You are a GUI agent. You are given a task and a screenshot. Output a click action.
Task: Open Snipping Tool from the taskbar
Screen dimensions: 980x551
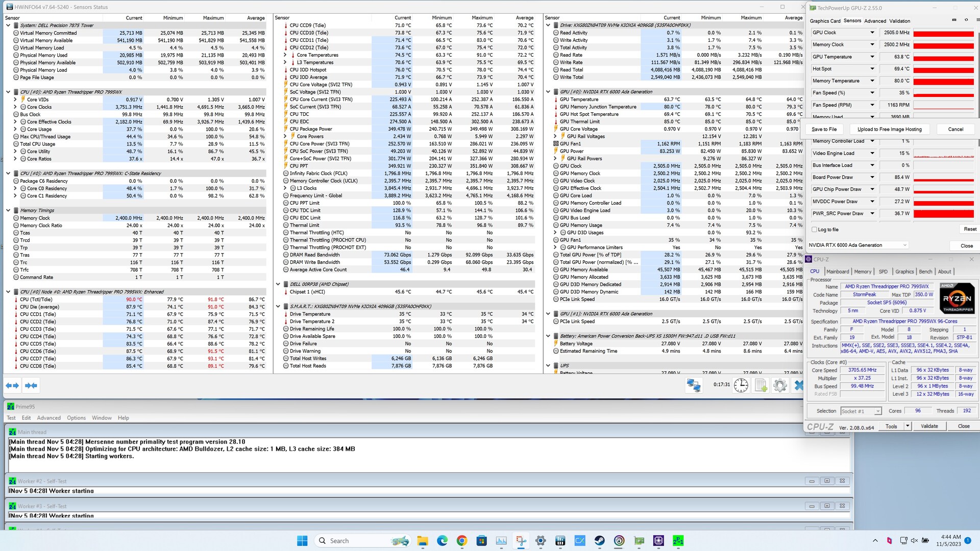tap(521, 541)
